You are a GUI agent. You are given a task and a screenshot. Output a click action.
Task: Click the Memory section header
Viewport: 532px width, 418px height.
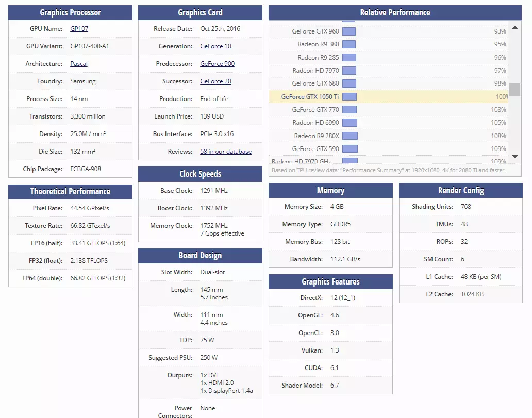[x=330, y=191]
